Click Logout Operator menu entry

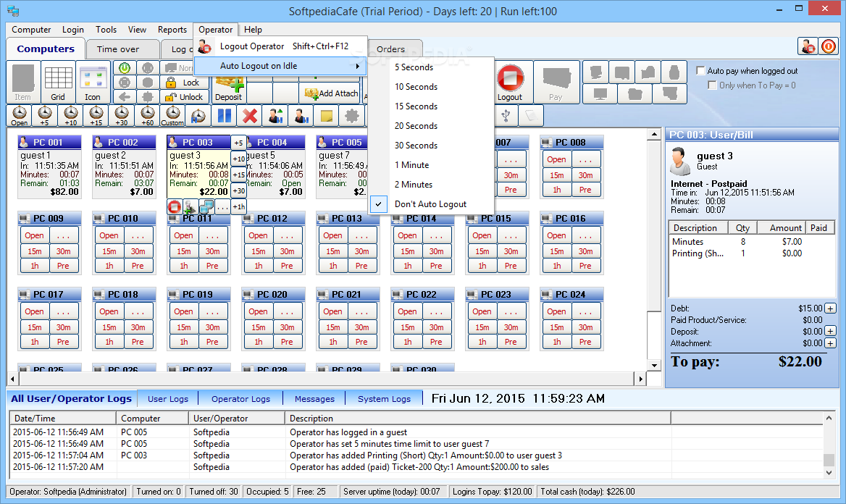coord(280,46)
